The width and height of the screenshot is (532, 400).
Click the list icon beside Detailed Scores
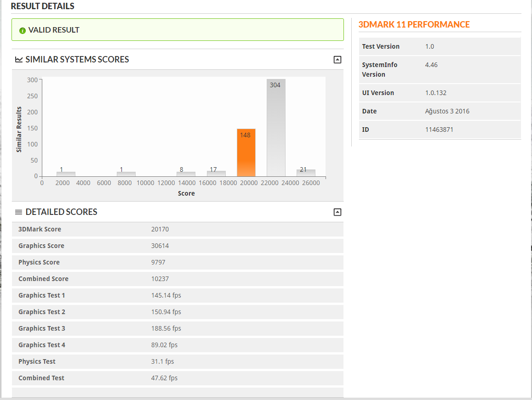coord(19,212)
